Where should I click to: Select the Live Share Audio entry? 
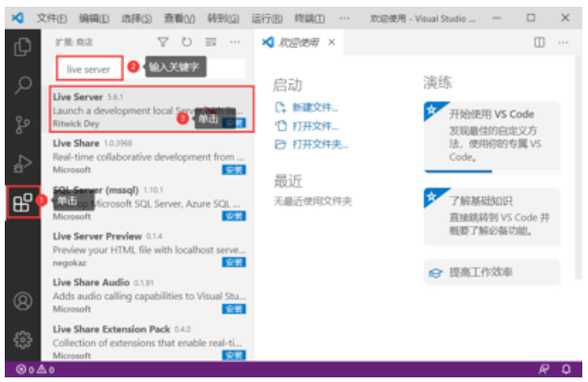pyautogui.click(x=149, y=295)
